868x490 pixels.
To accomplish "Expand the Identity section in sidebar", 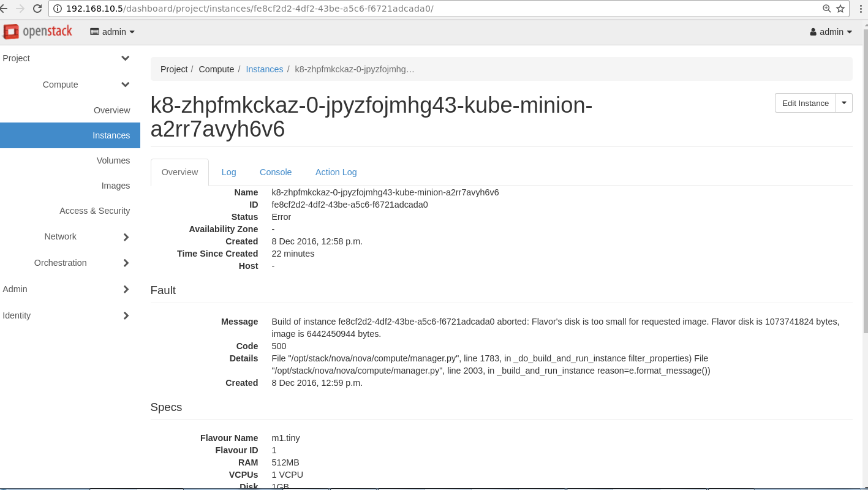I will tap(126, 316).
